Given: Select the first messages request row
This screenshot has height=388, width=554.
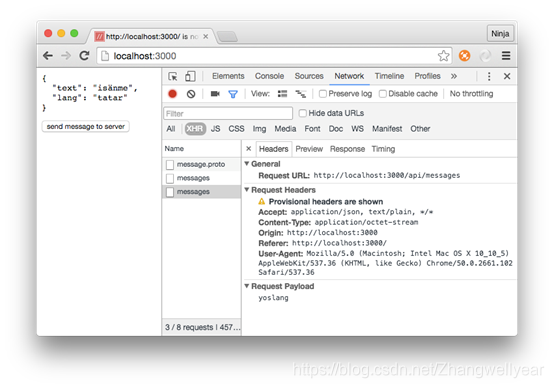Looking at the screenshot, I should point(202,178).
